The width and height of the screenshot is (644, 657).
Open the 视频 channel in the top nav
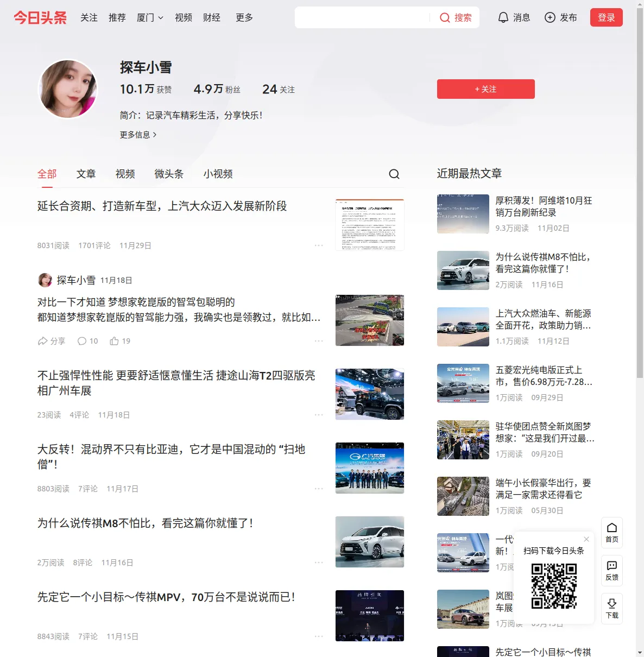point(184,18)
